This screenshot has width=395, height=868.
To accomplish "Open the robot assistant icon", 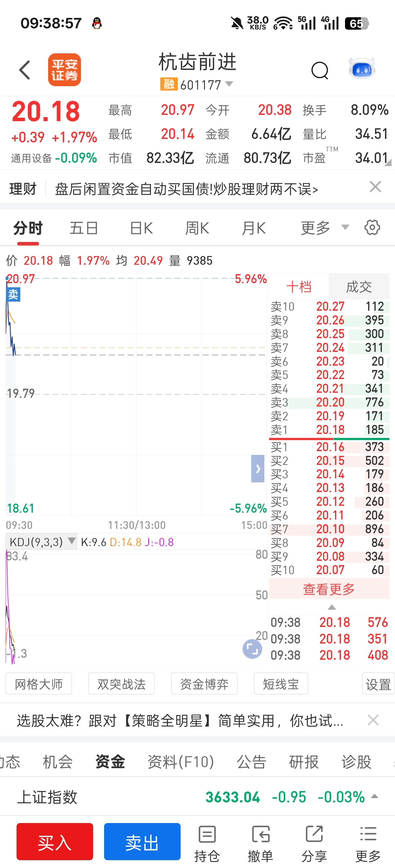I will (x=362, y=69).
